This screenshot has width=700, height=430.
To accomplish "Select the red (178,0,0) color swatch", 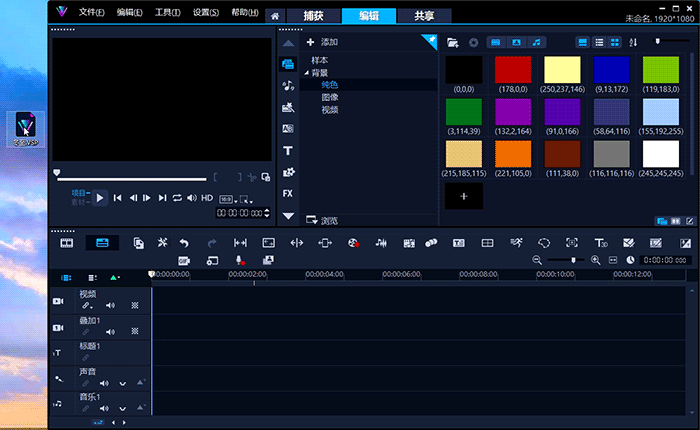I will click(513, 70).
